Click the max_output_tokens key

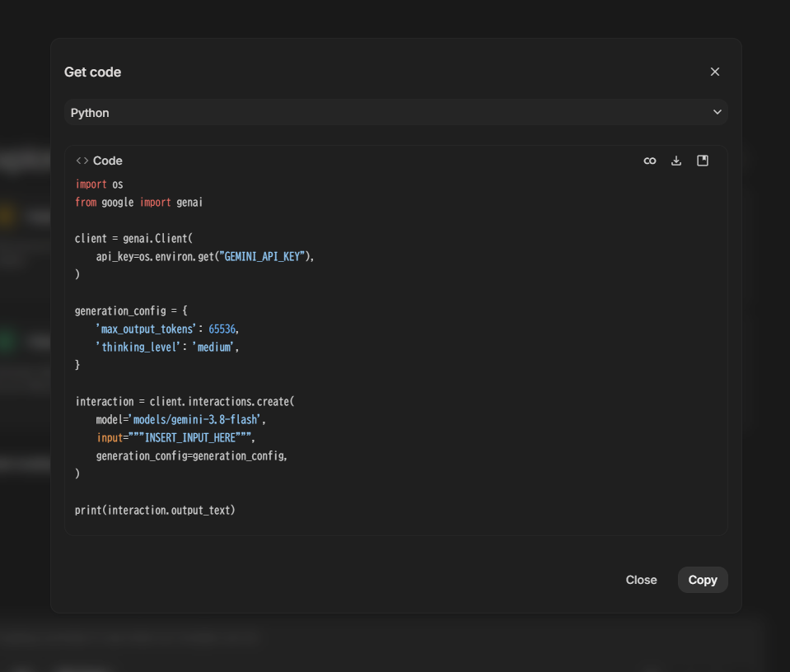(146, 329)
